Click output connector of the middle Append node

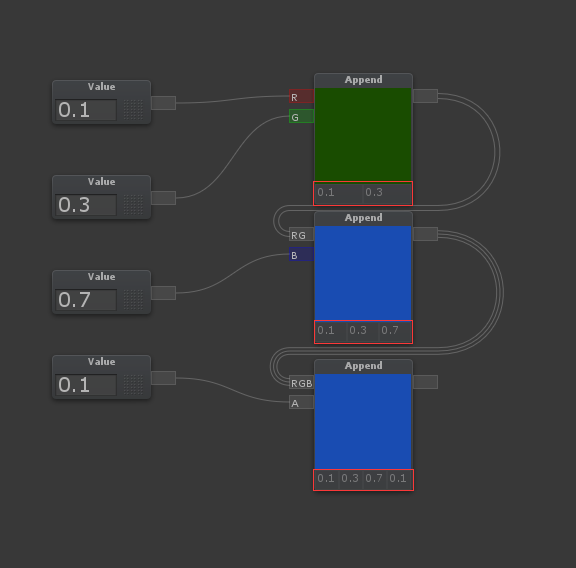425,234
